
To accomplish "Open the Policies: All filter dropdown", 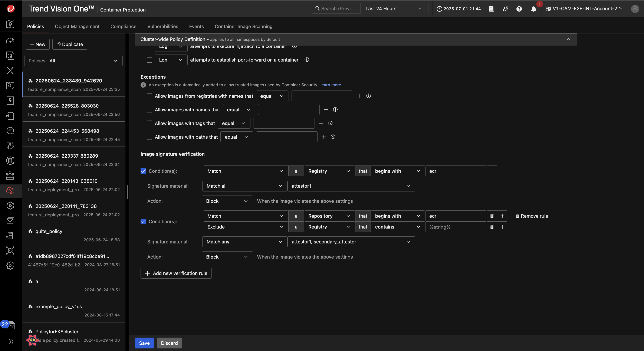I will 73,61.
